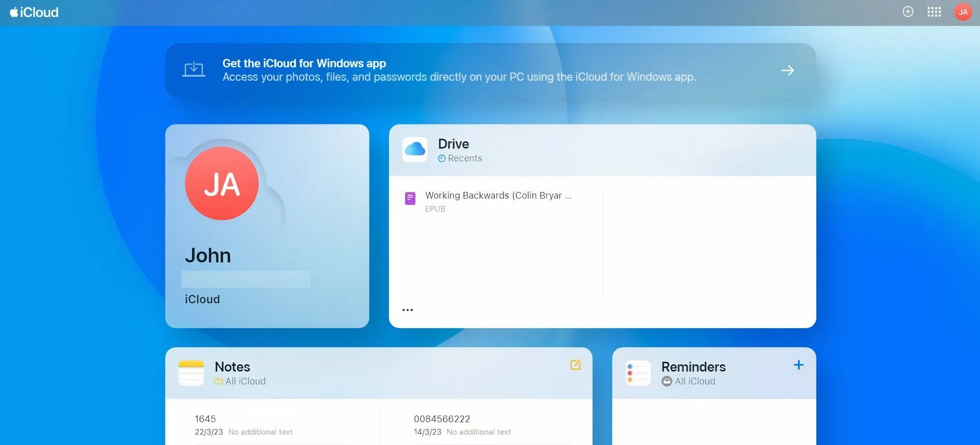Viewport: 980px width, 445px height.
Task: Open the Drive tile title
Action: pos(454,144)
